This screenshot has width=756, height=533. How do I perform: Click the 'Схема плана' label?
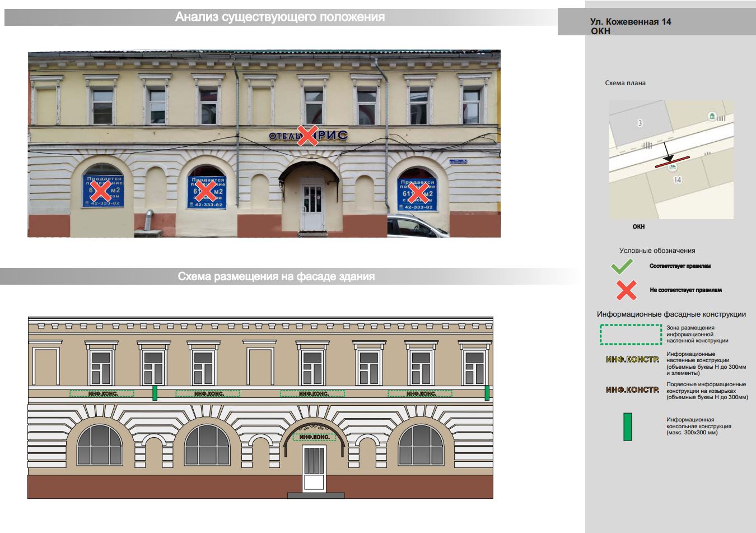tap(625, 83)
